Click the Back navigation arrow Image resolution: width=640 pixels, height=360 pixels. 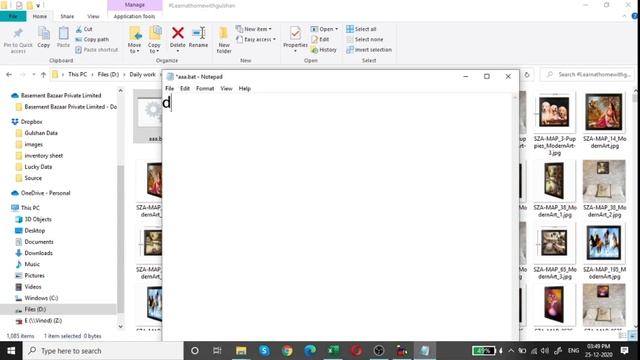click(x=9, y=74)
